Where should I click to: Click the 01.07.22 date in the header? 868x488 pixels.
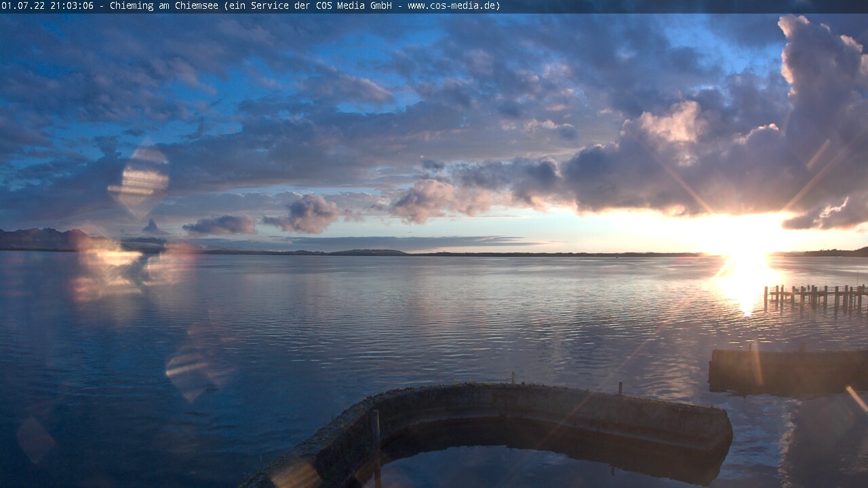coord(23,6)
